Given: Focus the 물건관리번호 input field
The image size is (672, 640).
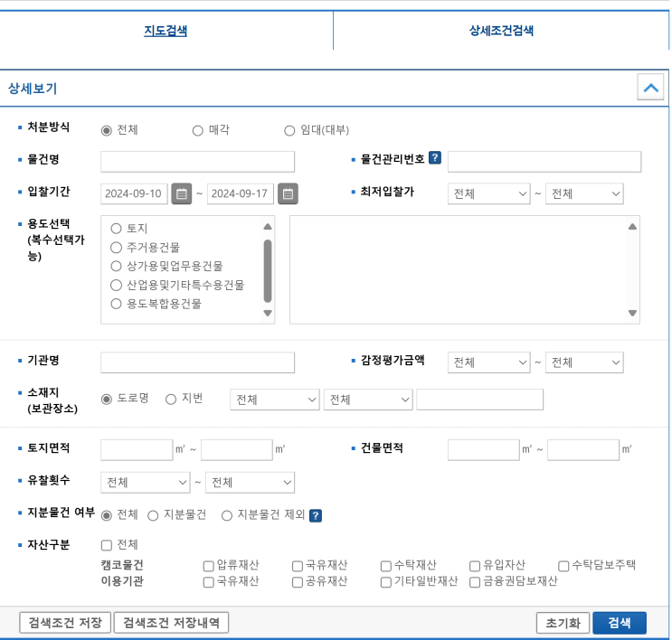Looking at the screenshot, I should pos(544,162).
